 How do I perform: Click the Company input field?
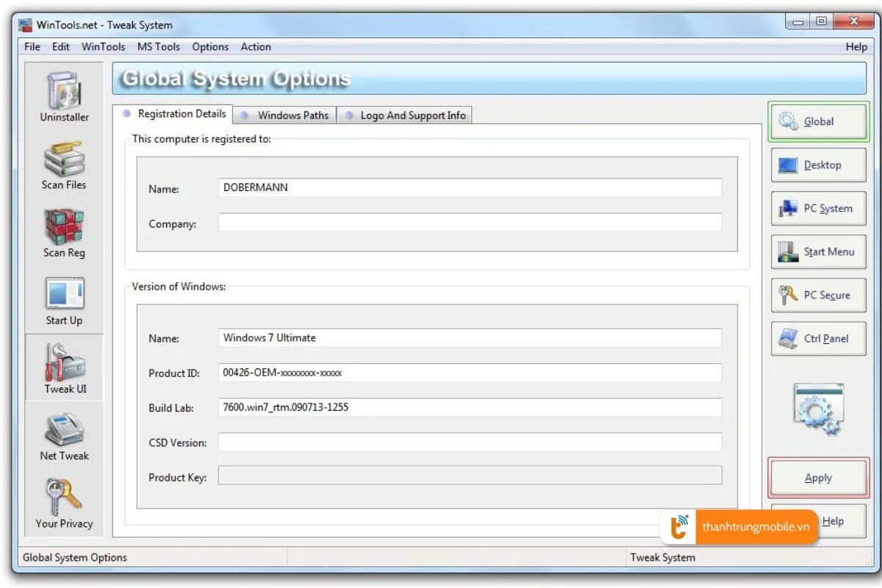point(470,223)
